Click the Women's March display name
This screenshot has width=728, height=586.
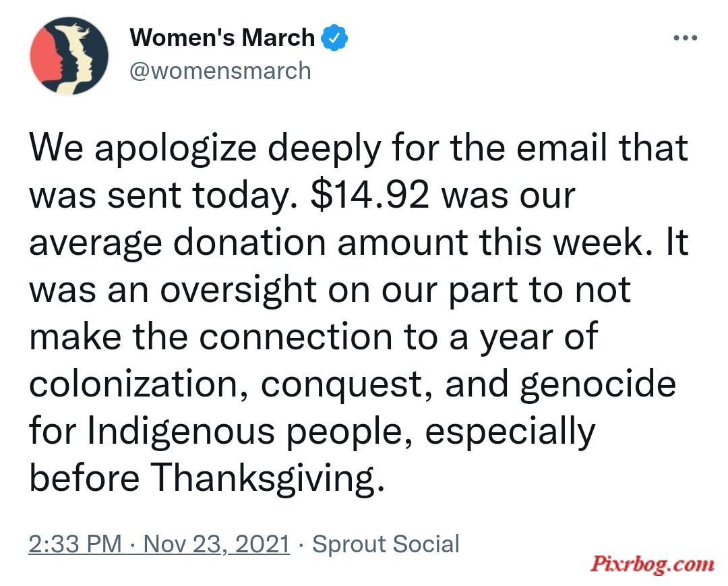click(222, 38)
